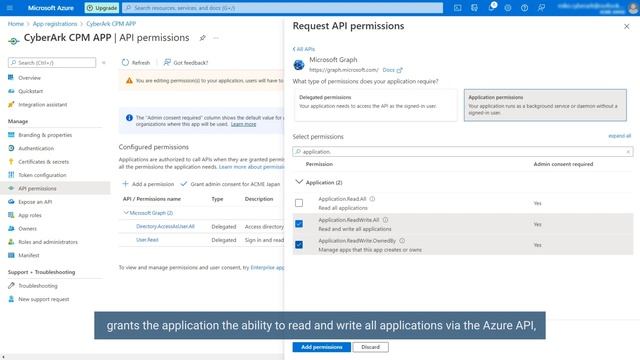
Task: Show info for Application.ReadWrite.All permission
Action: (385, 220)
